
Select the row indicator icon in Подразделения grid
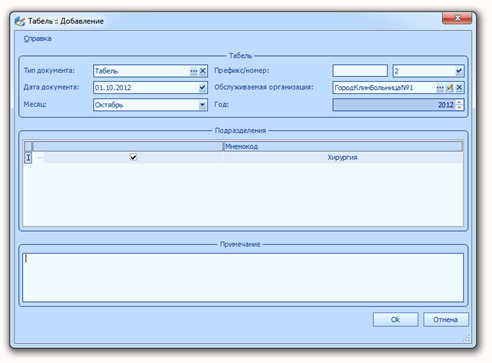pyautogui.click(x=28, y=158)
